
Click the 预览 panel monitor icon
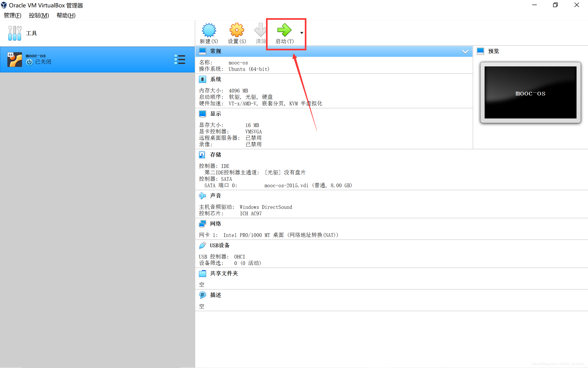click(480, 51)
